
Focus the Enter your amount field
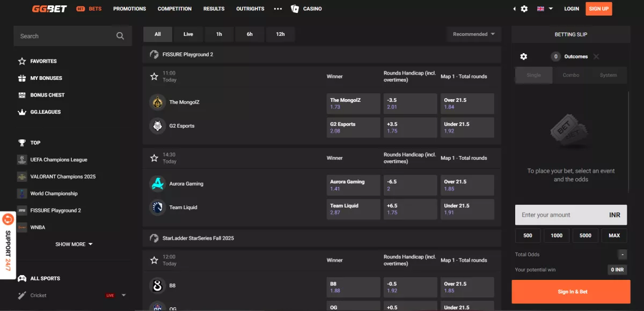571,214
